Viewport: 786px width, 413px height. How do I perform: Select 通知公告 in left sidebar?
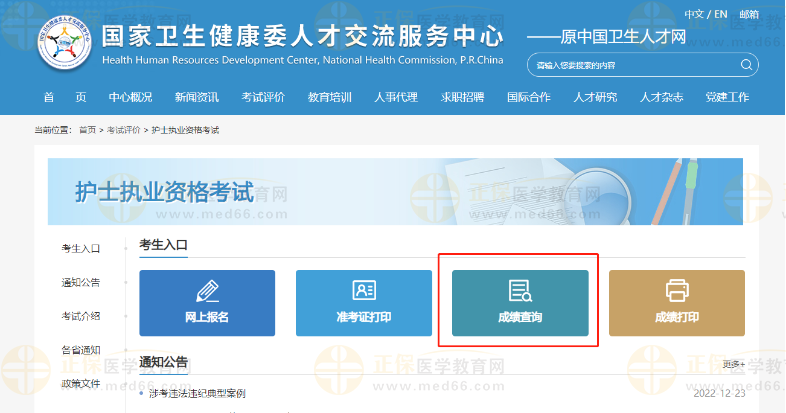click(x=81, y=282)
